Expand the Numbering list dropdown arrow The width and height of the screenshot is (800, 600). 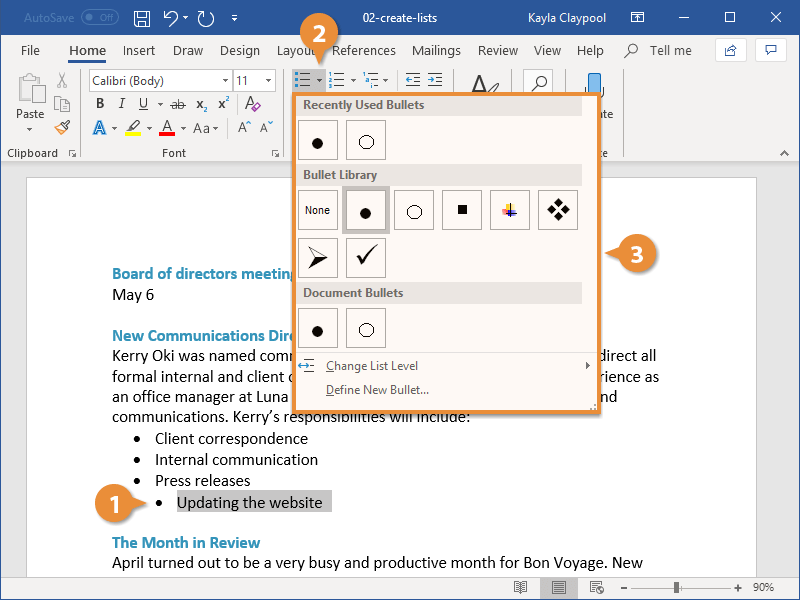[x=351, y=81]
